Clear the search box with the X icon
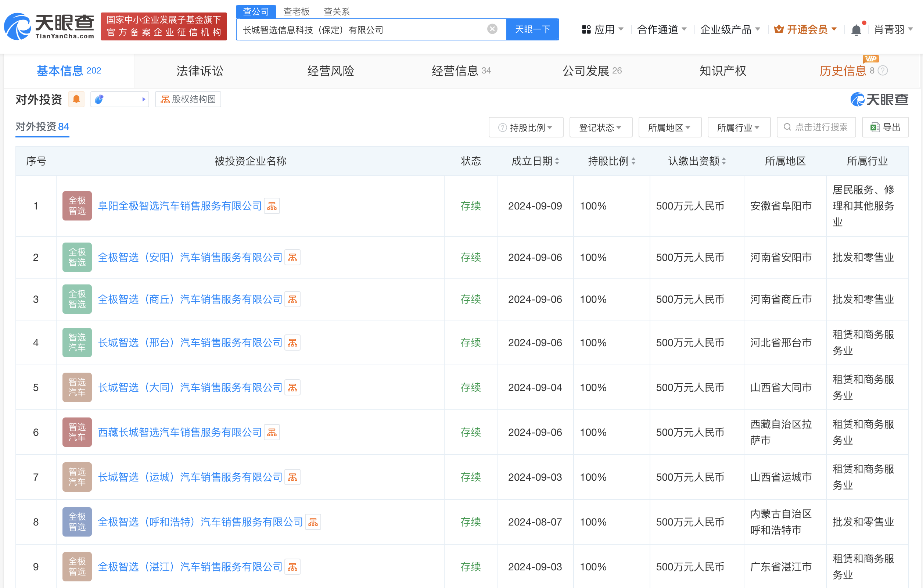The image size is (923, 588). [x=492, y=29]
